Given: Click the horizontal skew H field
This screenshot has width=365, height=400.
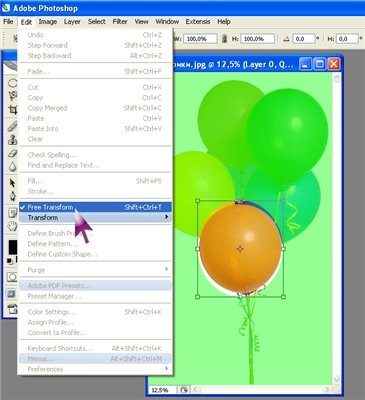Looking at the screenshot, I should click(x=347, y=39).
